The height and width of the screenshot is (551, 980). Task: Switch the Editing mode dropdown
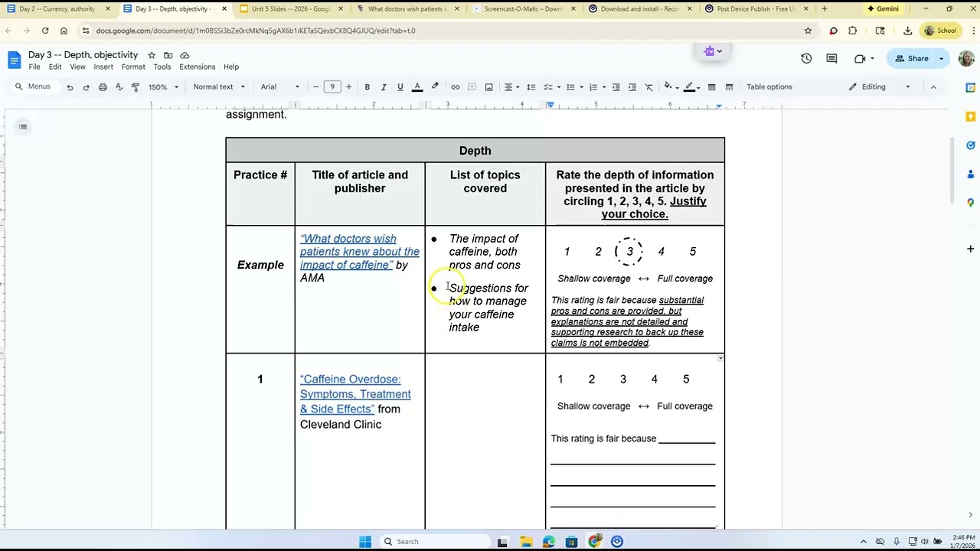(879, 87)
